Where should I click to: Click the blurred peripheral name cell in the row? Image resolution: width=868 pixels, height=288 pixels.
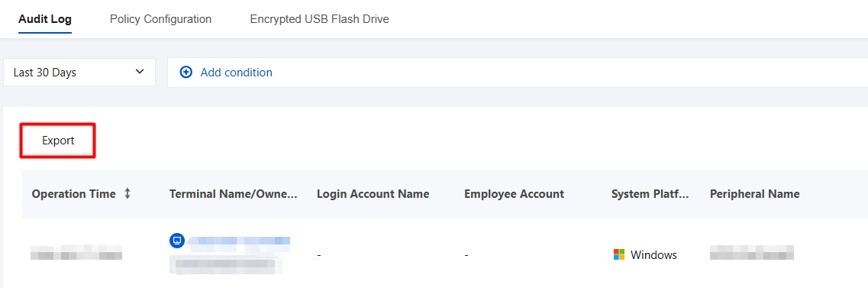pyautogui.click(x=752, y=253)
